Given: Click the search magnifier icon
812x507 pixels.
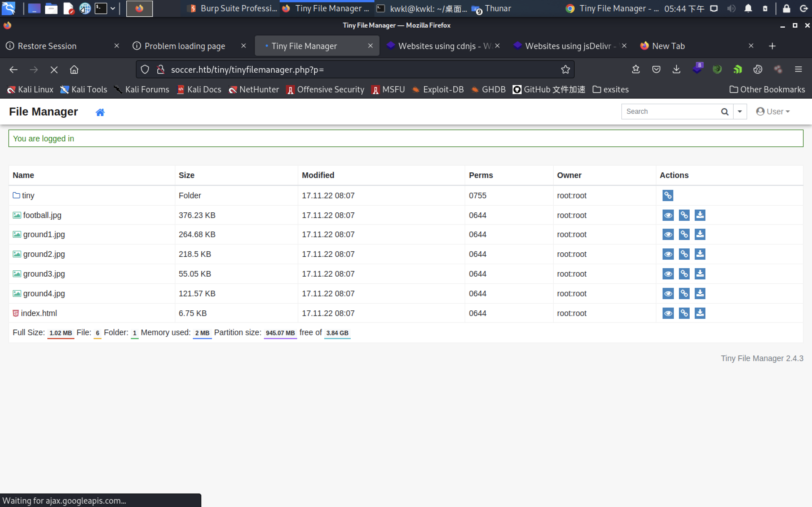Looking at the screenshot, I should (724, 112).
